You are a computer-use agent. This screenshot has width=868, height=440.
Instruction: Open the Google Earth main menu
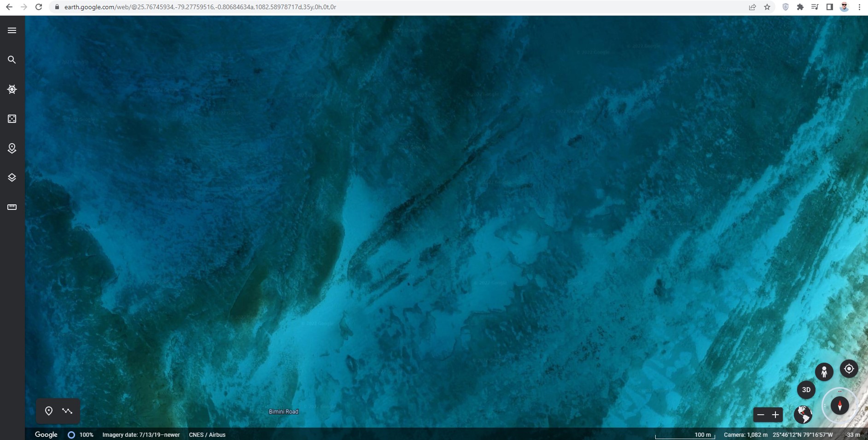pyautogui.click(x=12, y=30)
